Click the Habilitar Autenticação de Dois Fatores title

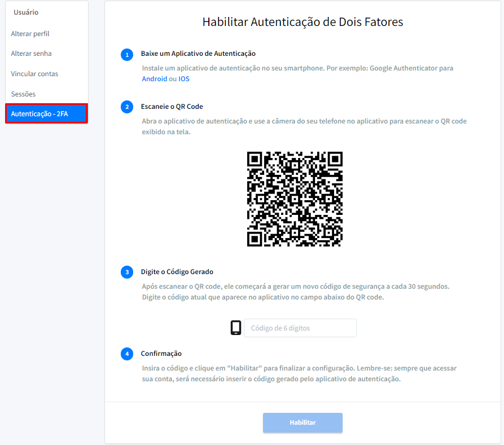[303, 22]
